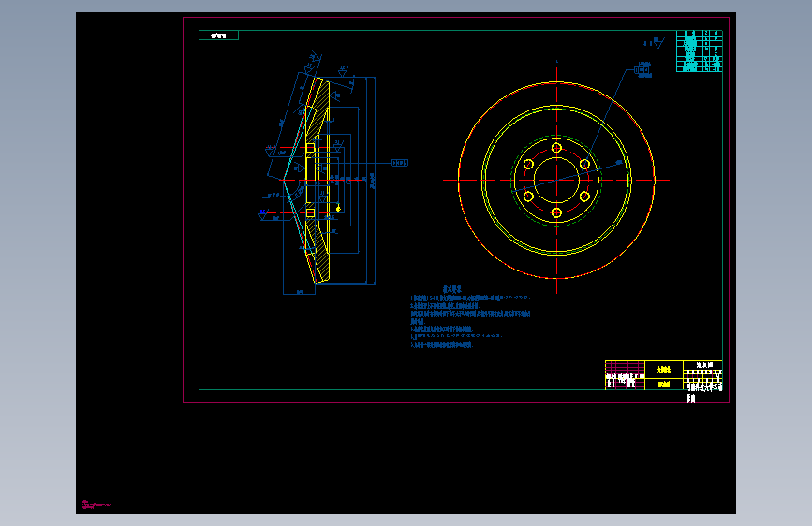812x526 pixels.
Task: Pick the lower-left bolt hole circle
Action: point(529,197)
